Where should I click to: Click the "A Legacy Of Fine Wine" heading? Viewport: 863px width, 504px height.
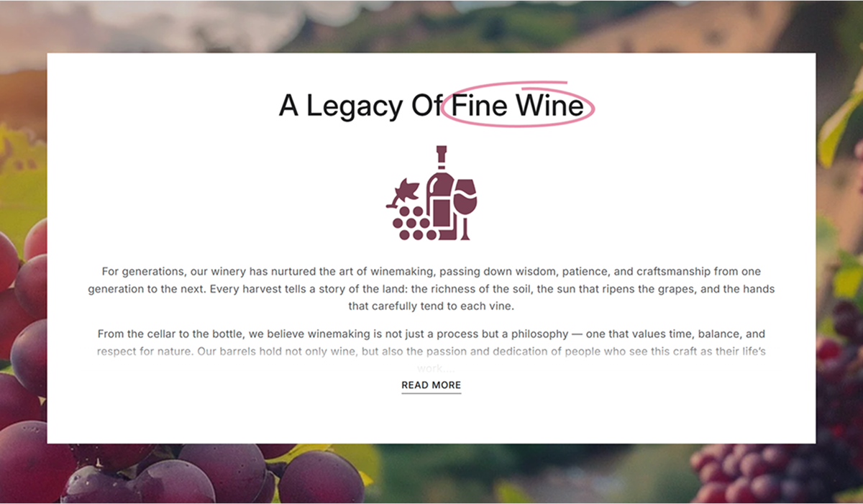431,106
